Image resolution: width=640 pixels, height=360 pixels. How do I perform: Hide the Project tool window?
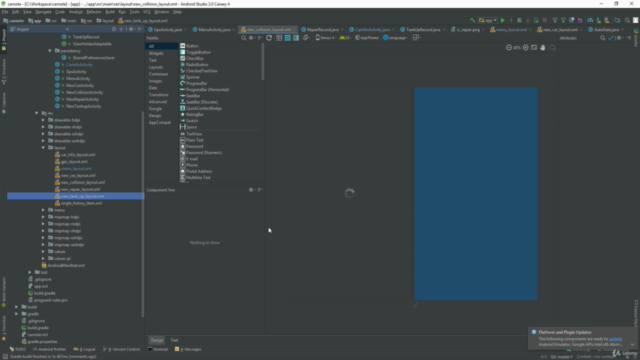point(140,29)
